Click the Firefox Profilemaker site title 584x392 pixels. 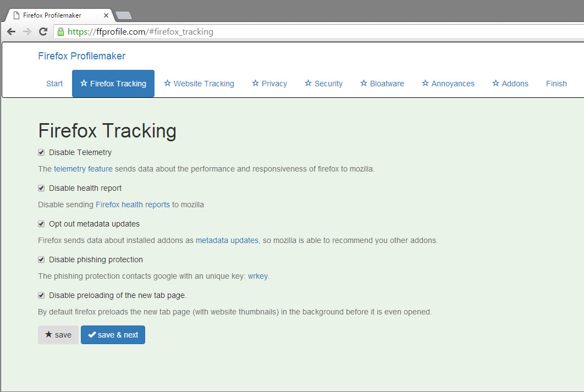click(x=81, y=56)
